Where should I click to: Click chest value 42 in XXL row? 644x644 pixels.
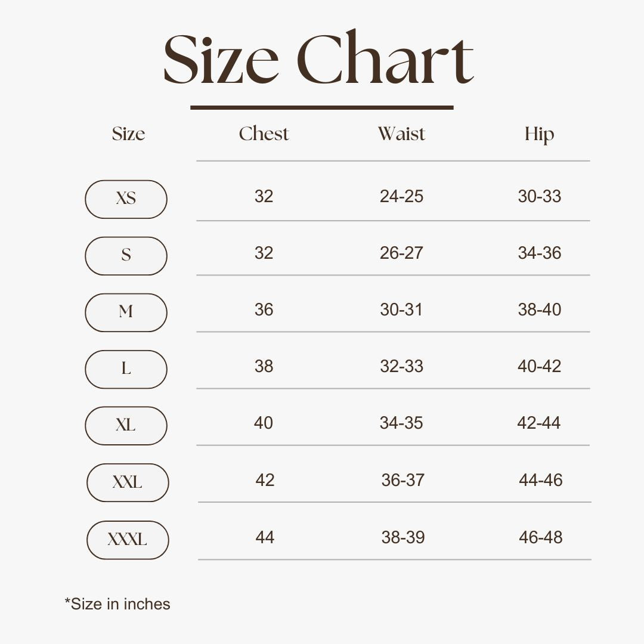(x=265, y=480)
